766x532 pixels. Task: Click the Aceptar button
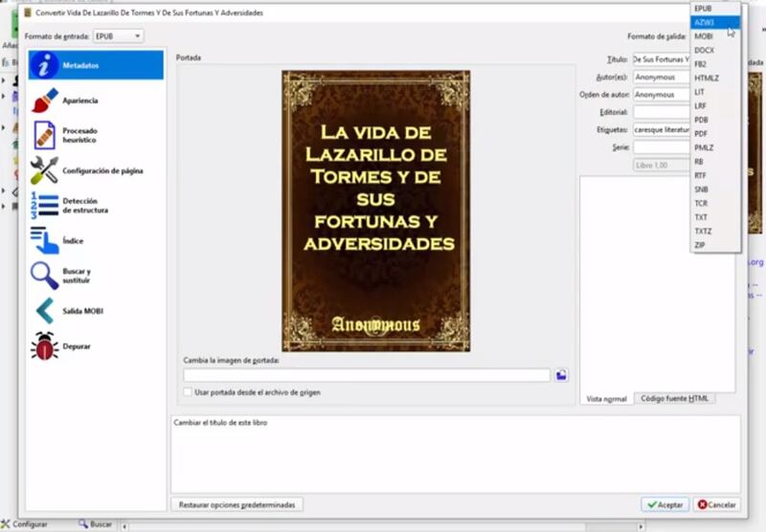[x=665, y=504]
